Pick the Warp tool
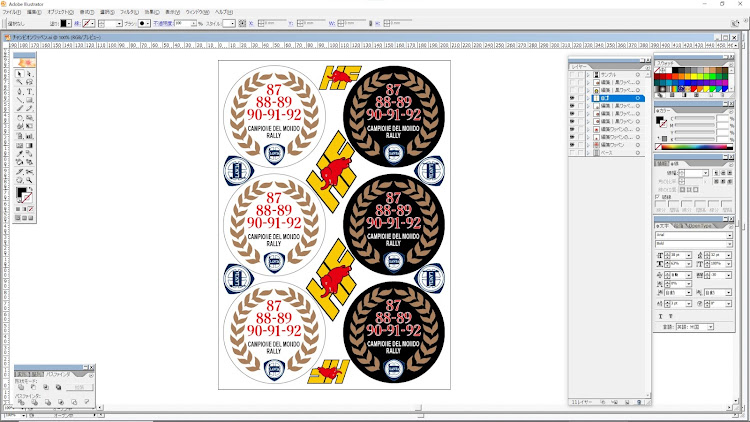 [x=20, y=126]
